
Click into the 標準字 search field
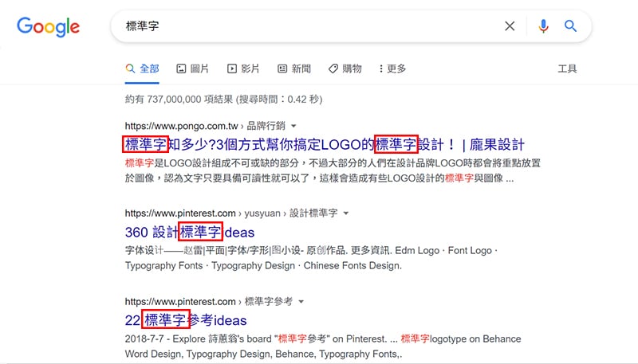(x=303, y=26)
